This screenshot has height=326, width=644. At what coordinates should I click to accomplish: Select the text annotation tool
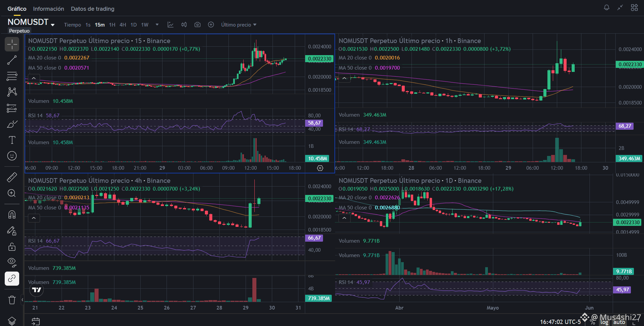point(12,140)
